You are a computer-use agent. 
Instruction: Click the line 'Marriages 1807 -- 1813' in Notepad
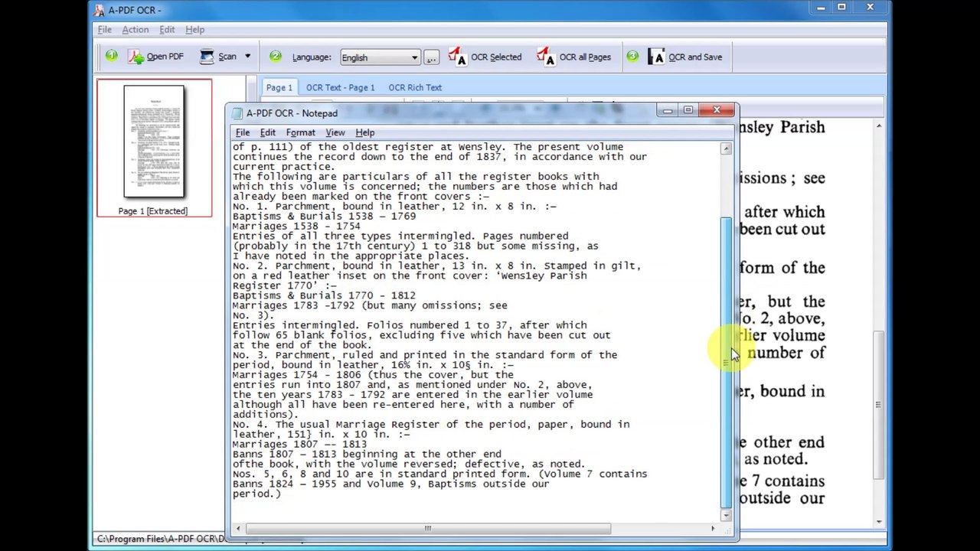[x=299, y=444]
